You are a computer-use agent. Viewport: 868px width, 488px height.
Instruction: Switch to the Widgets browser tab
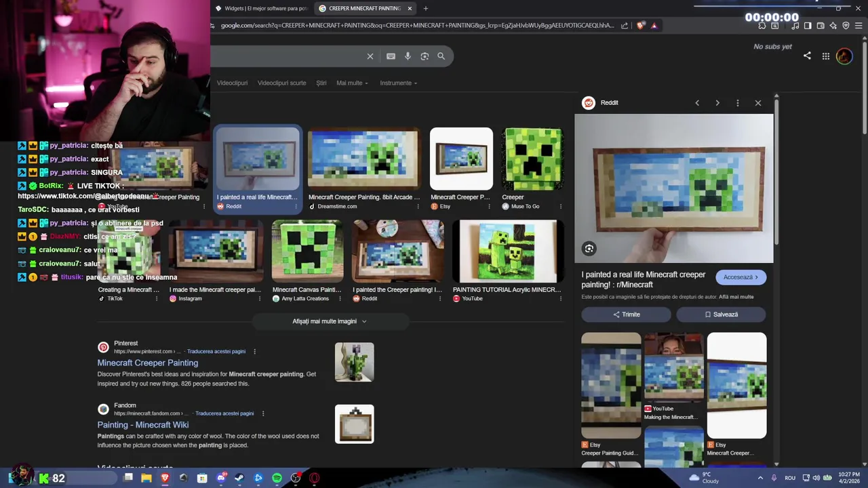tap(262, 8)
